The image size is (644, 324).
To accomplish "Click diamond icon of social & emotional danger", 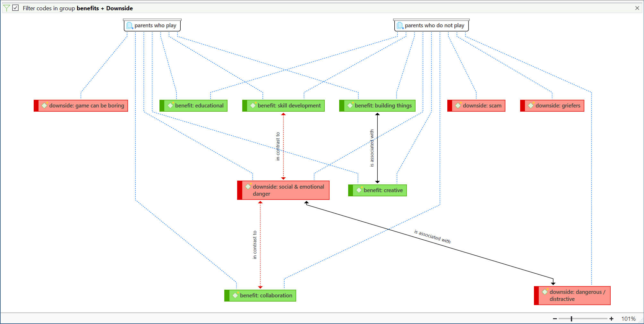I will 248,186.
